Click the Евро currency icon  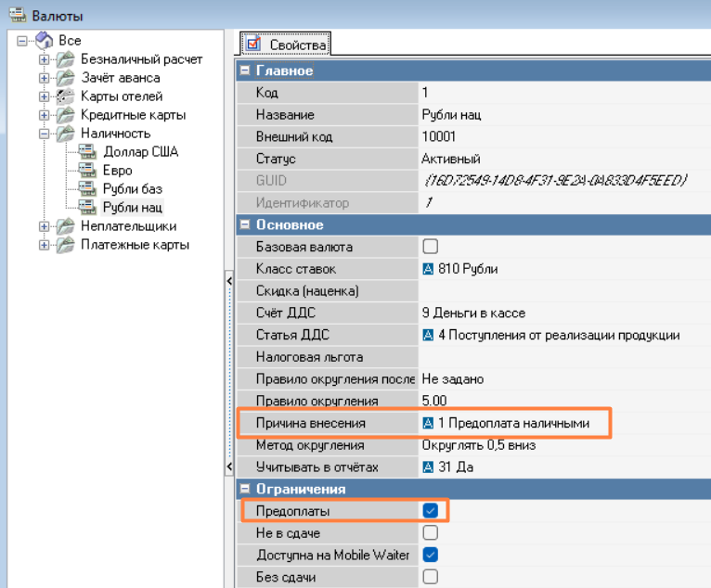88,171
